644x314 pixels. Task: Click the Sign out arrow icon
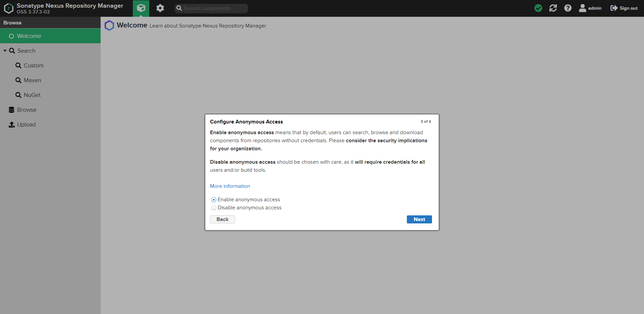(x=614, y=8)
